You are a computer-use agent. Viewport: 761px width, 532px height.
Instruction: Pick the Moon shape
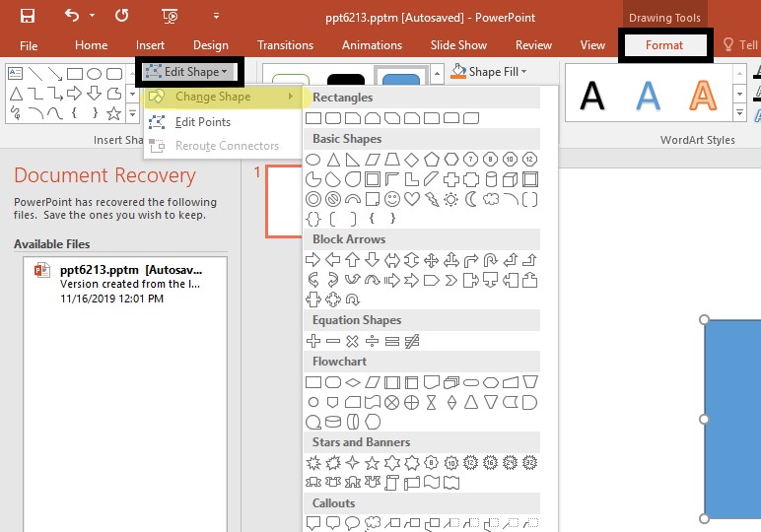tap(471, 199)
